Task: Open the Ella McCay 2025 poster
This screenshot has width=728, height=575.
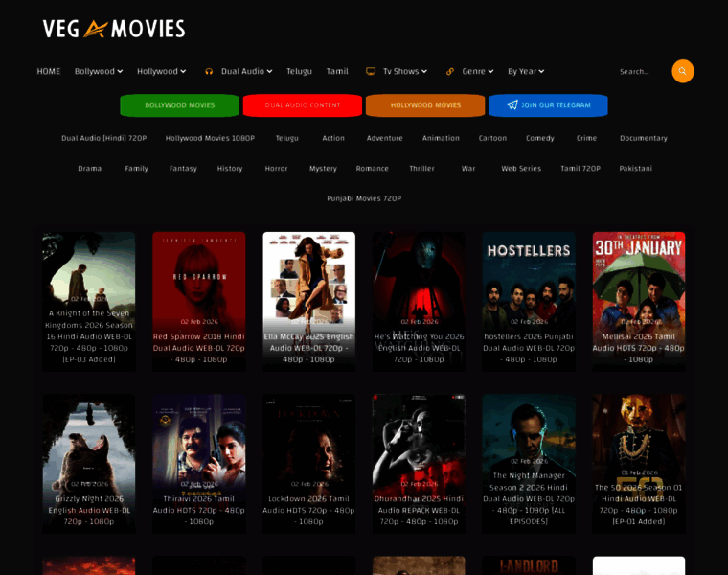Action: pyautogui.click(x=309, y=302)
